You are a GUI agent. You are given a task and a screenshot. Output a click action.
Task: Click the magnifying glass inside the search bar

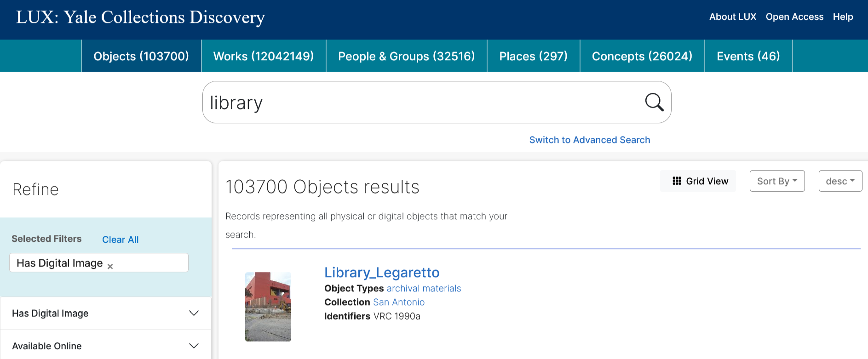pos(654,102)
